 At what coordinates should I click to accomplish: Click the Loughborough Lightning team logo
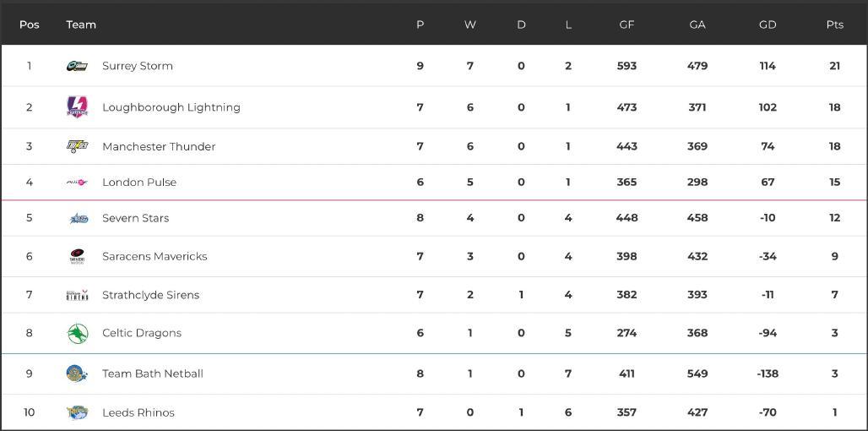77,107
